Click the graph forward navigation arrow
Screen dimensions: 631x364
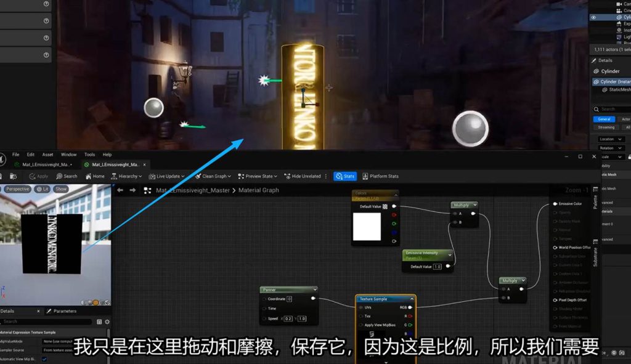tap(132, 190)
